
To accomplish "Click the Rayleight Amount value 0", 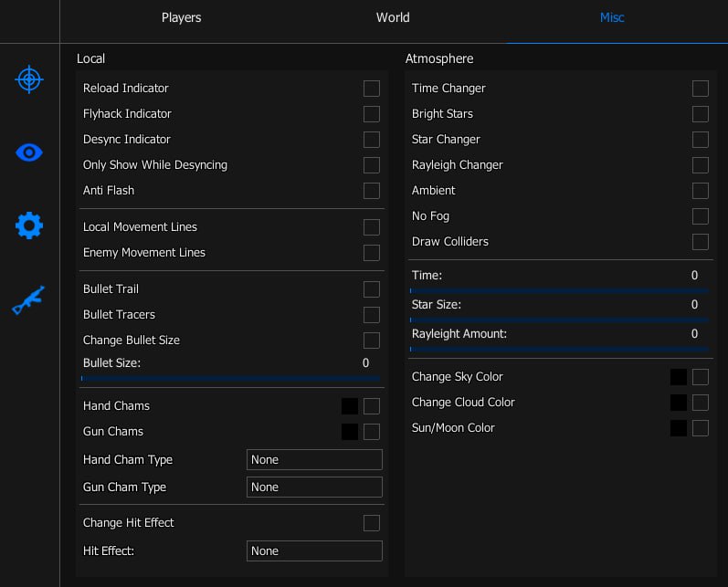I will point(694,333).
